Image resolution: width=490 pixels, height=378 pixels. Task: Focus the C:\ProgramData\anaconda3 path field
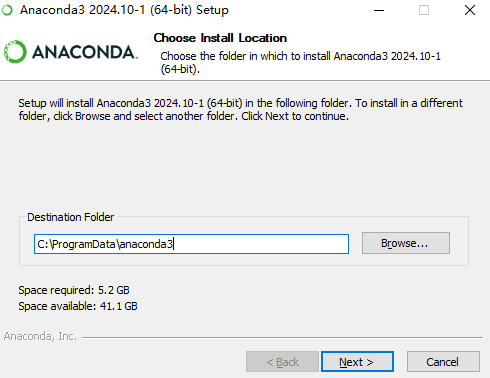[191, 244]
